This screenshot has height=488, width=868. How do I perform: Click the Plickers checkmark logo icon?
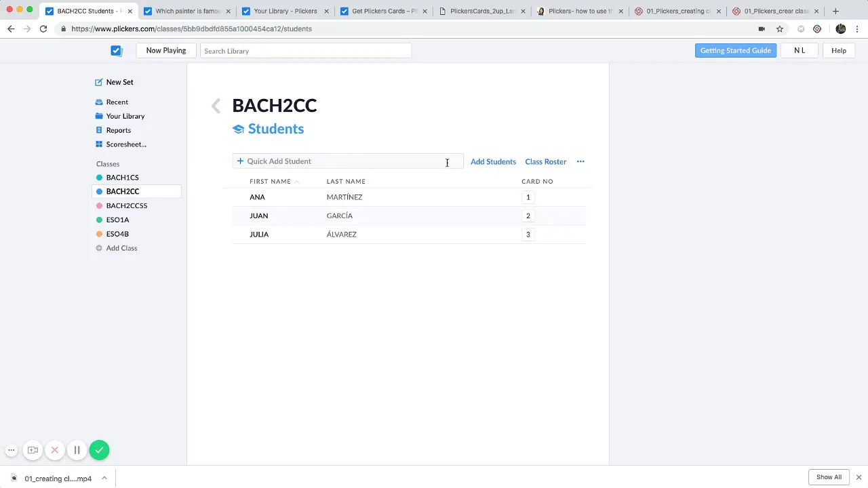click(x=116, y=51)
